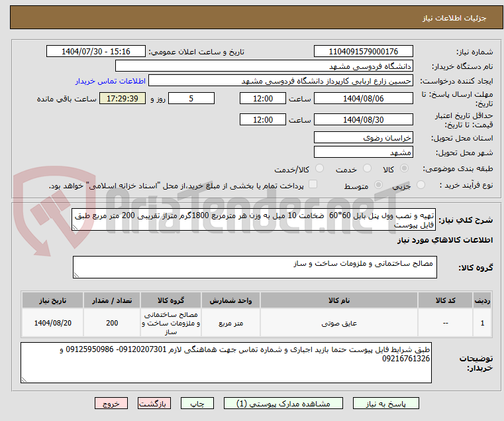504x421 pixels.
Task: Click the واحد شمارش column header
Action: coord(230,300)
